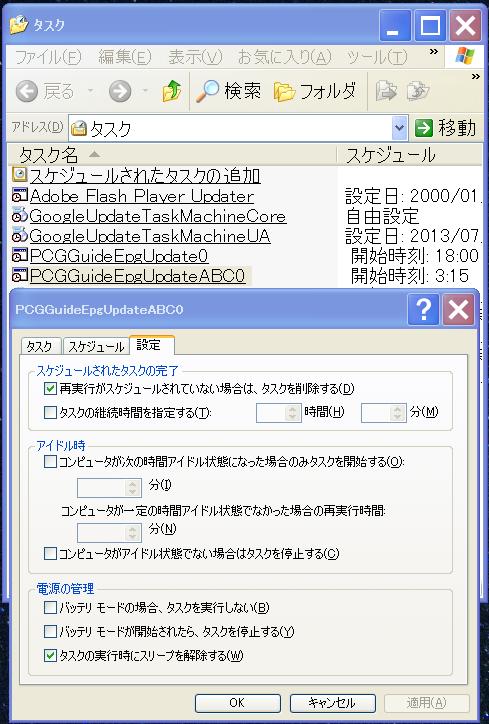Open the 検索 search magnifier icon

[x=207, y=90]
